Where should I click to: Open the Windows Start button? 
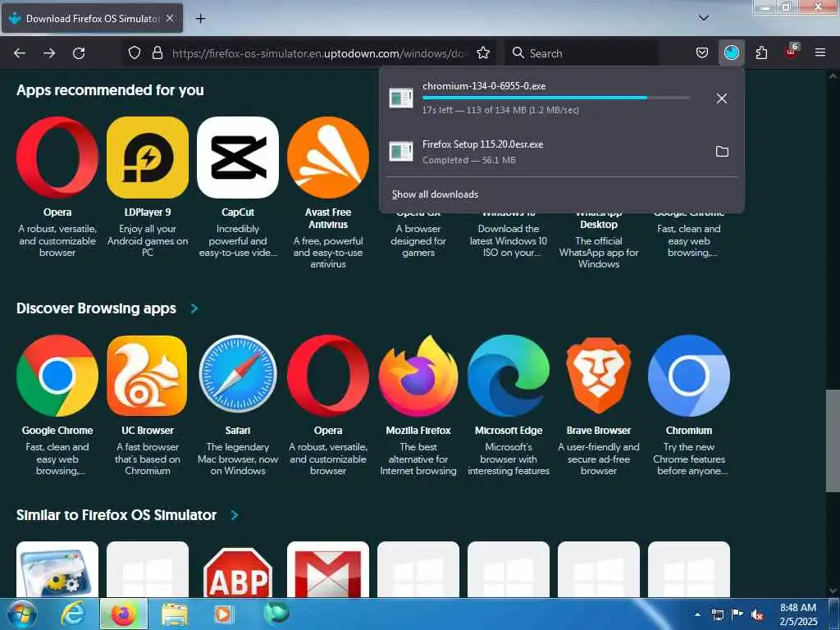pos(21,614)
